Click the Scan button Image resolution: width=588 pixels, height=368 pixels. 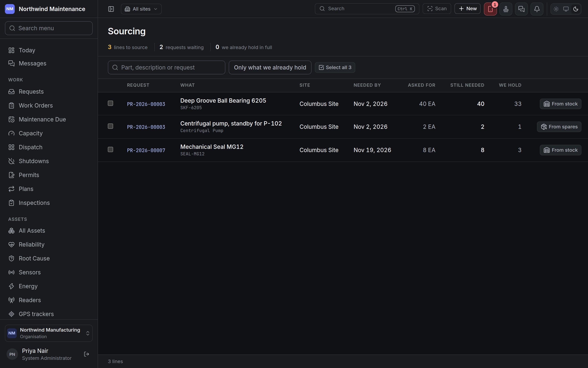point(437,9)
